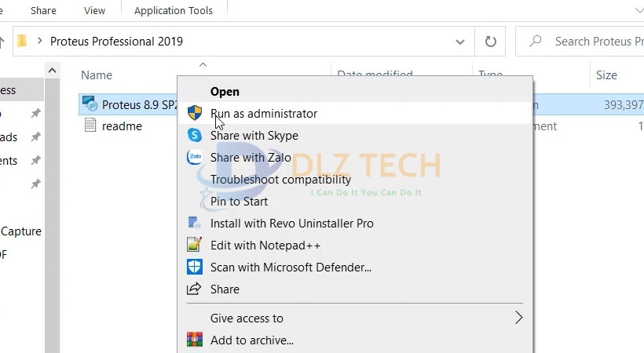Click the Microsoft Defender shield icon
Image resolution: width=644 pixels, height=353 pixels.
(x=194, y=267)
